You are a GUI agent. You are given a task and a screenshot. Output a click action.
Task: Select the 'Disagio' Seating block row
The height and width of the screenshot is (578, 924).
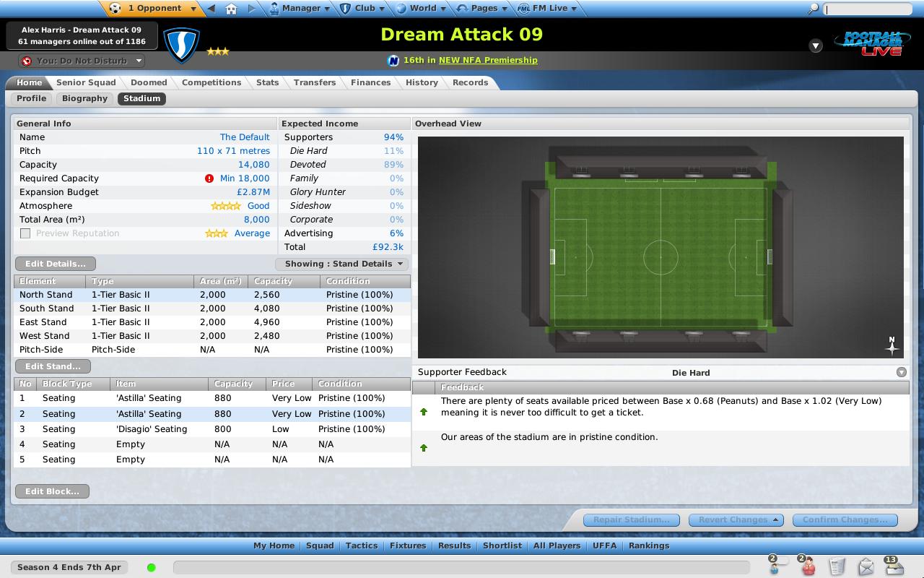click(x=212, y=429)
